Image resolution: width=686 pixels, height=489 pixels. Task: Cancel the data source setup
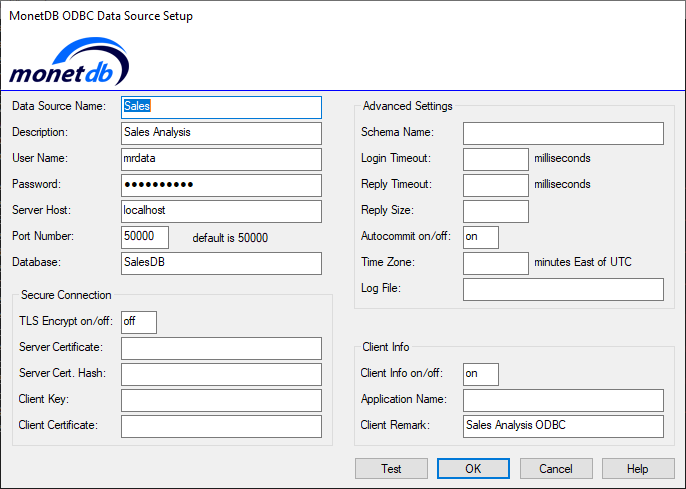(555, 468)
